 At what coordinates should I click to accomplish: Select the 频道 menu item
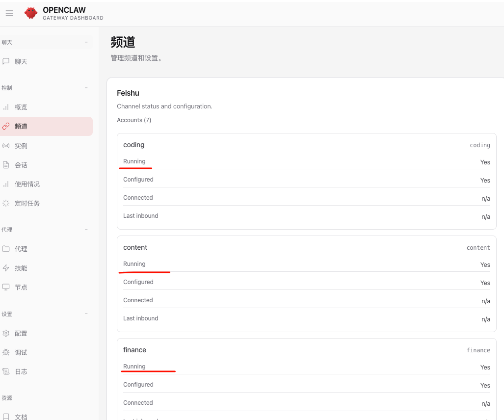46,126
